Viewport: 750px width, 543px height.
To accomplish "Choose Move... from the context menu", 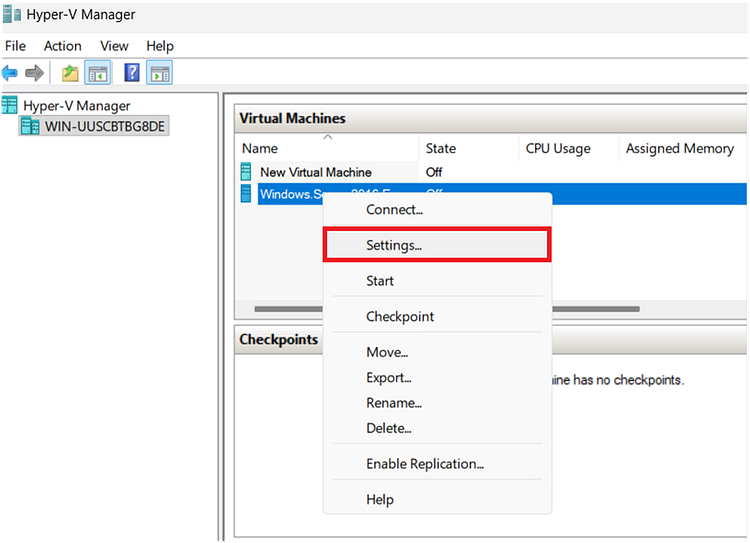I will [437, 352].
